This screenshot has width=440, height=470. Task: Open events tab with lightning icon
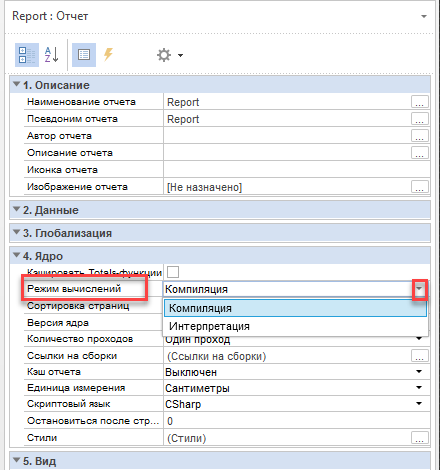108,54
